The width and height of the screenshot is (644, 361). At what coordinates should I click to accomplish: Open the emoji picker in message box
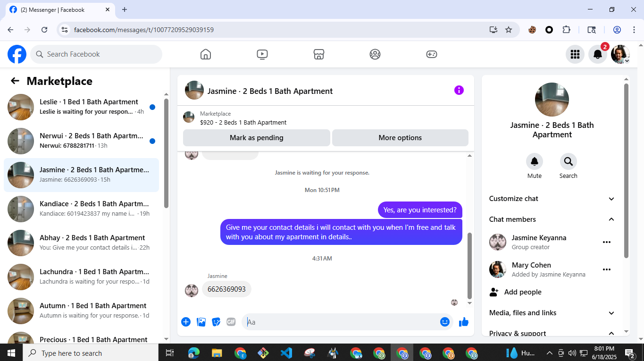tap(445, 322)
